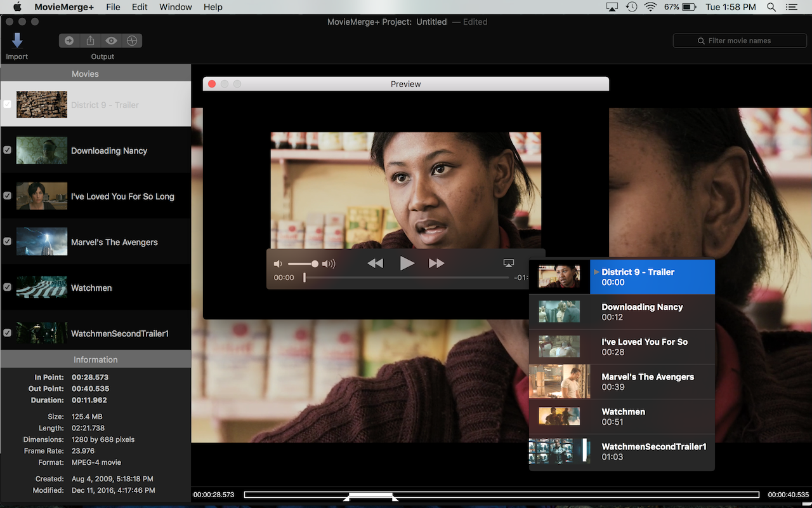Open the Edit menu

point(140,7)
